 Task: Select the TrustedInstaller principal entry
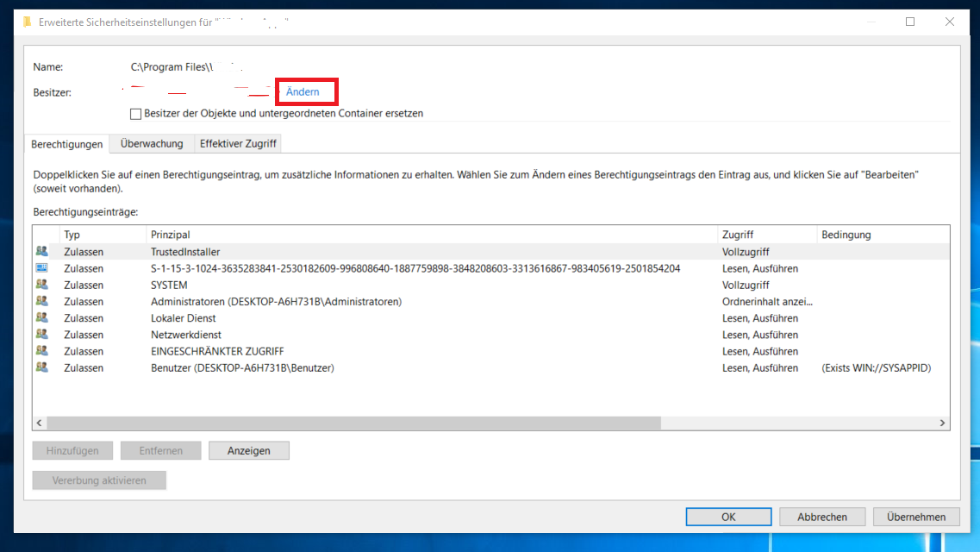185,252
